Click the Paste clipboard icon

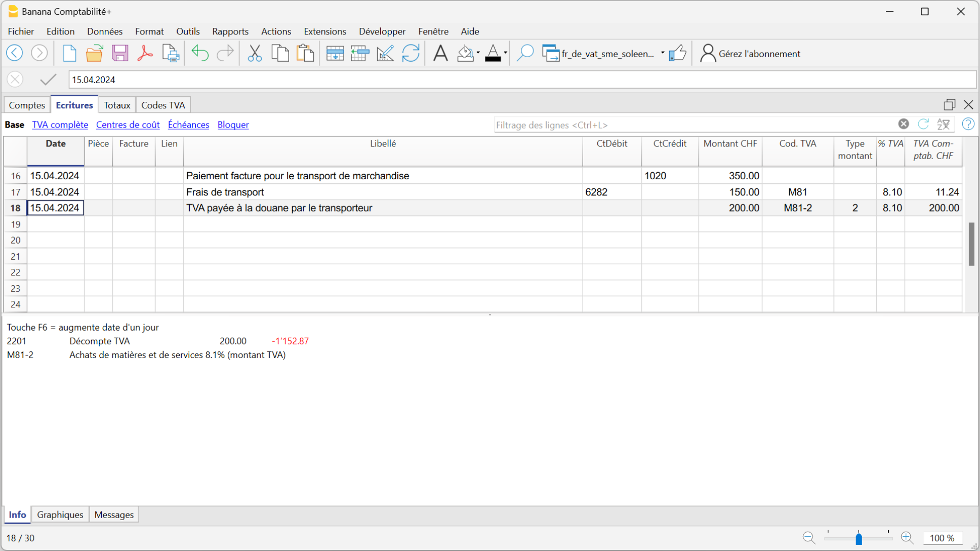tap(305, 53)
